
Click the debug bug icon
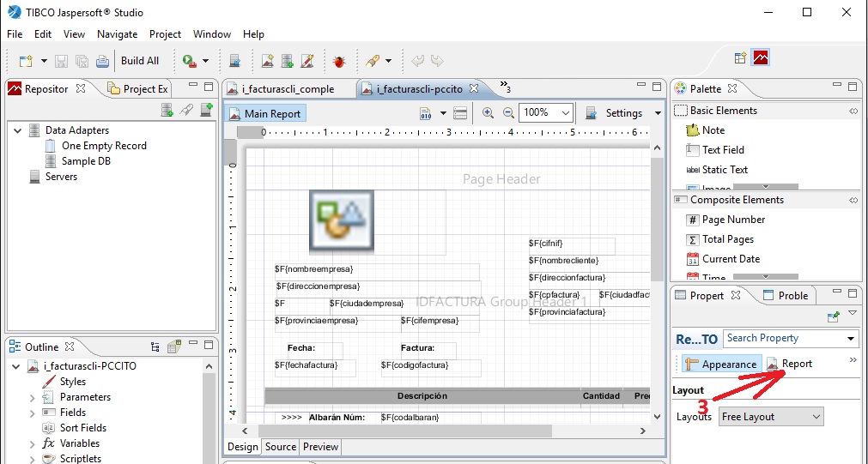coord(339,61)
